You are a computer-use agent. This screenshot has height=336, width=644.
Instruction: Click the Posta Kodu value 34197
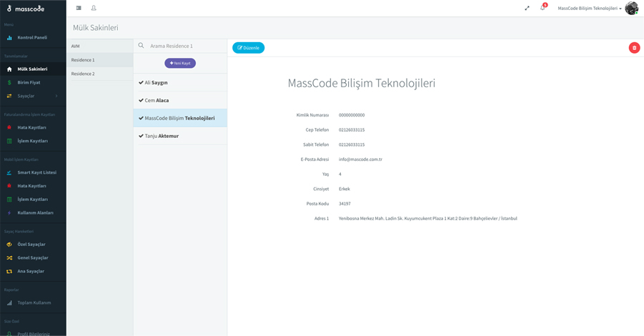[x=345, y=204]
